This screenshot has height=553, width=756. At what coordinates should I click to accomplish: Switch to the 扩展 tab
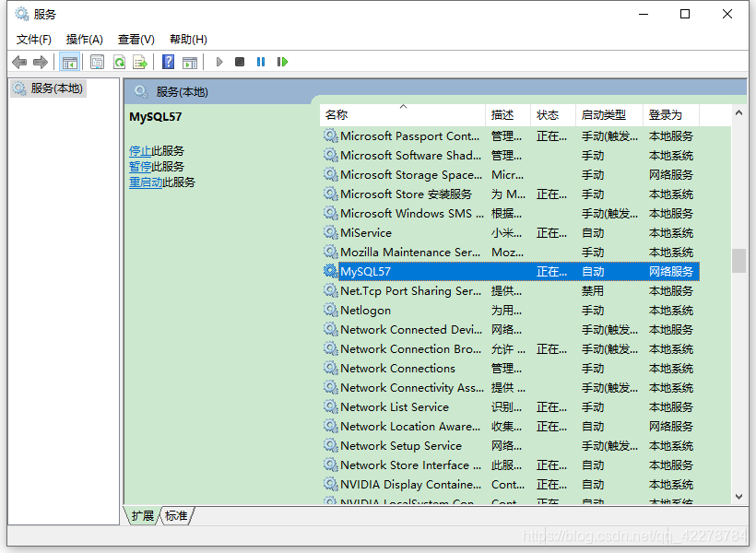(141, 516)
